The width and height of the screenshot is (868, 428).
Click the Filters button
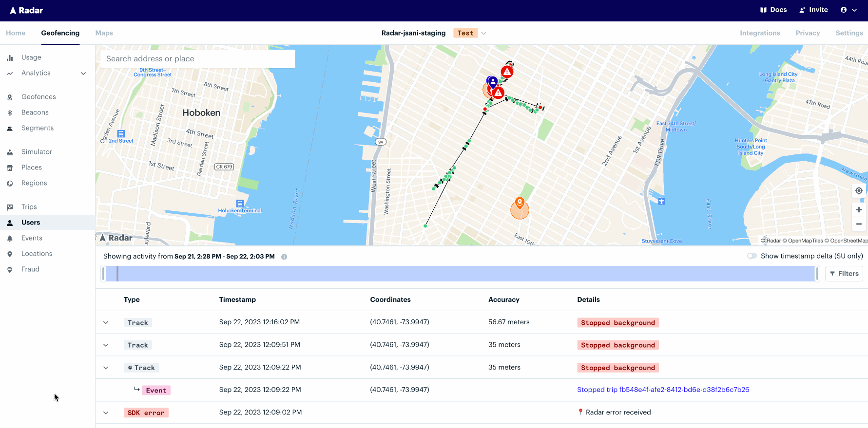844,274
